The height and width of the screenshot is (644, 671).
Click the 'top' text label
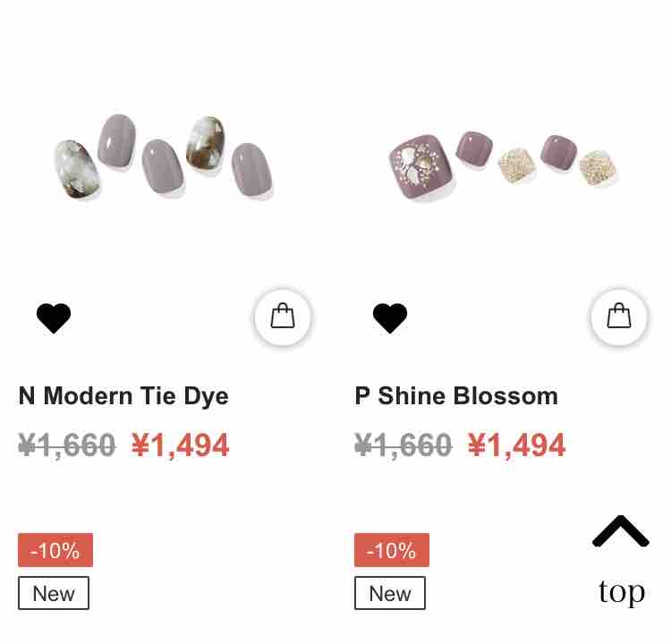tap(622, 592)
